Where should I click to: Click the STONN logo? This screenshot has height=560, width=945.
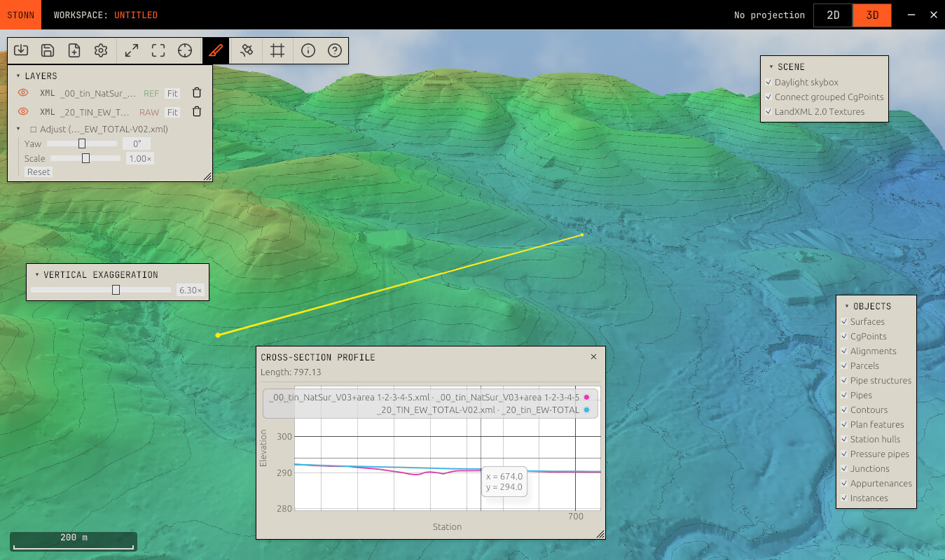(21, 15)
